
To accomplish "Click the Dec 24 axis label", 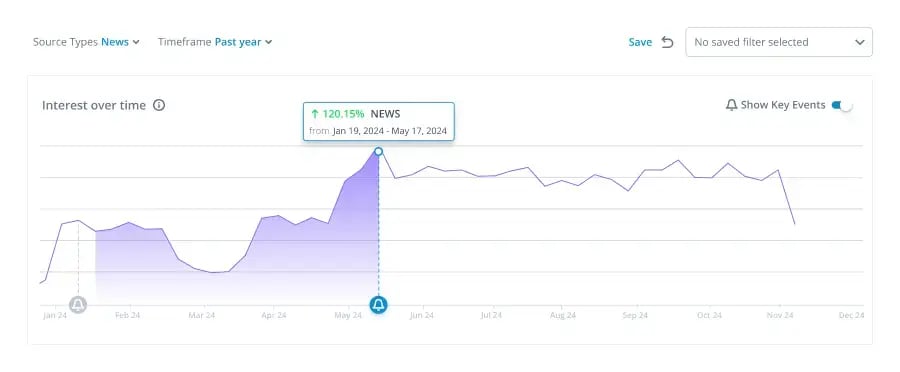I will point(851,315).
